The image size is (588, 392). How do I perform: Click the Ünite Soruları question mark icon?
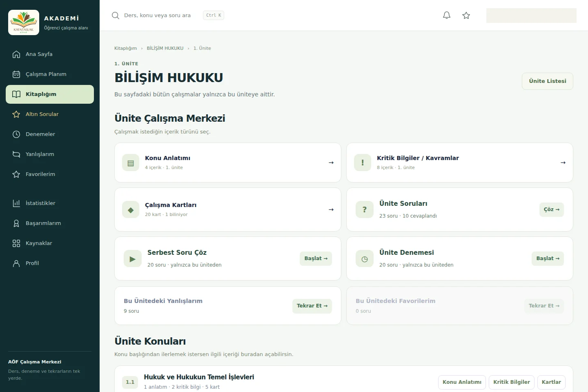[x=365, y=209]
